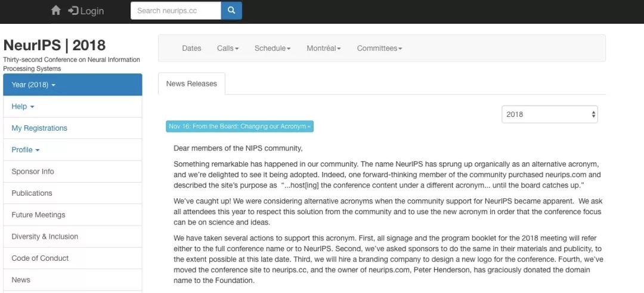This screenshot has width=644, height=293.
Task: Go to the home page icon
Action: (56, 11)
